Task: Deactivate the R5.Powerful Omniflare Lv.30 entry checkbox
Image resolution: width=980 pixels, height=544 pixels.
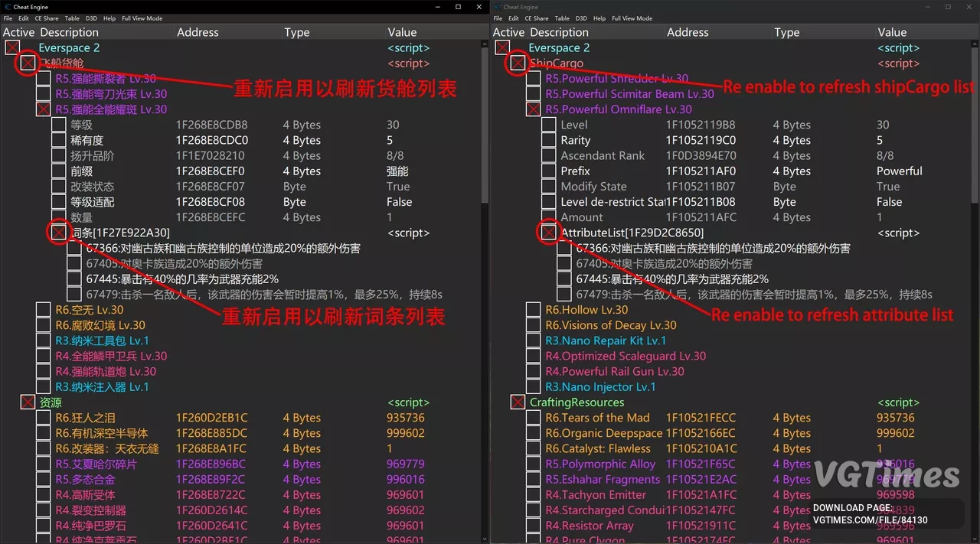Action: click(533, 109)
